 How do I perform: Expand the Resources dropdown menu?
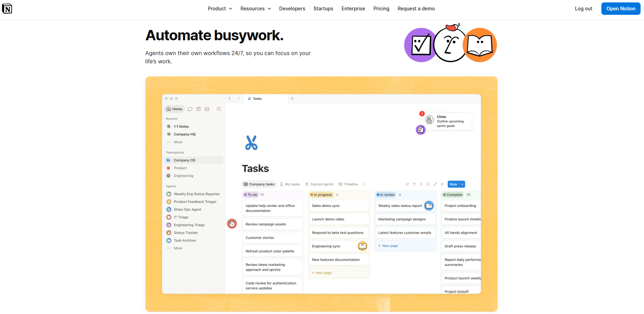[x=255, y=9]
